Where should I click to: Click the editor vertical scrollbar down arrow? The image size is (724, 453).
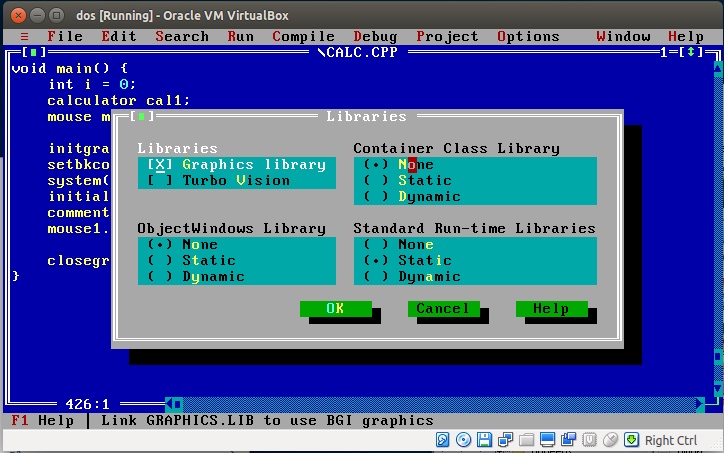pyautogui.click(x=718, y=389)
